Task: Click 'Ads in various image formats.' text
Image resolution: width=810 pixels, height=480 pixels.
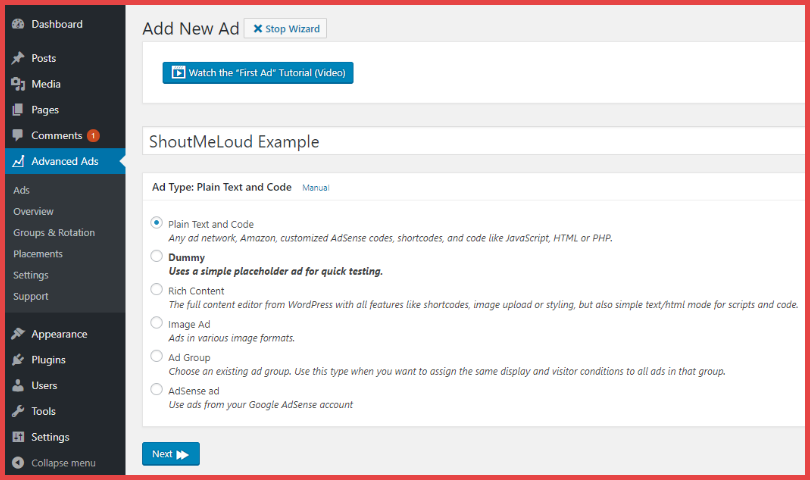Action: click(232, 338)
